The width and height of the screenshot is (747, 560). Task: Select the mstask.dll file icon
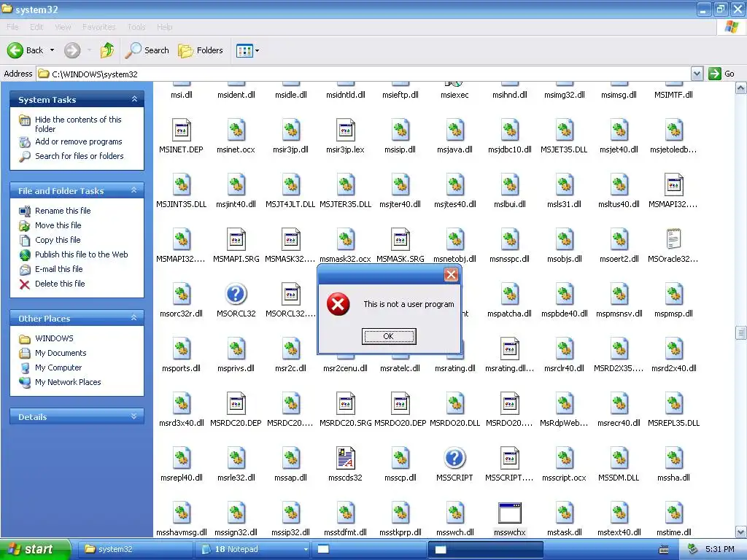coord(565,513)
